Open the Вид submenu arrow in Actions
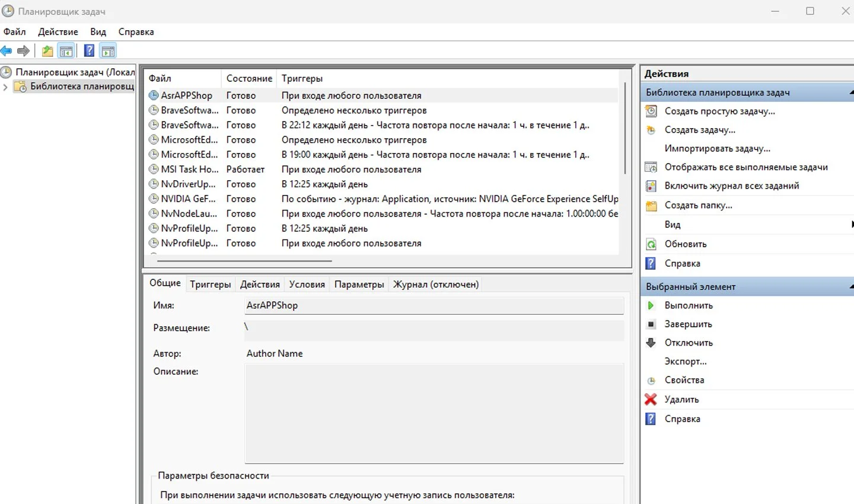This screenshot has width=854, height=504. coord(852,224)
